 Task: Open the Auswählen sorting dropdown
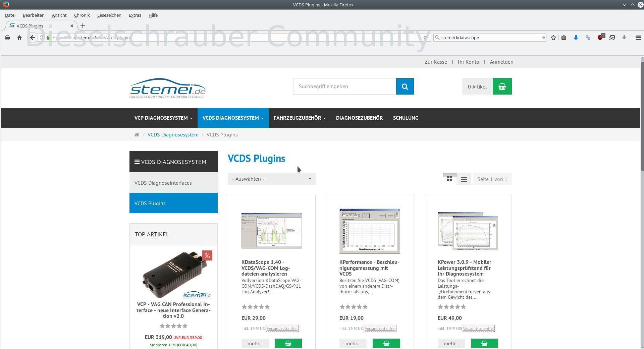(x=271, y=179)
